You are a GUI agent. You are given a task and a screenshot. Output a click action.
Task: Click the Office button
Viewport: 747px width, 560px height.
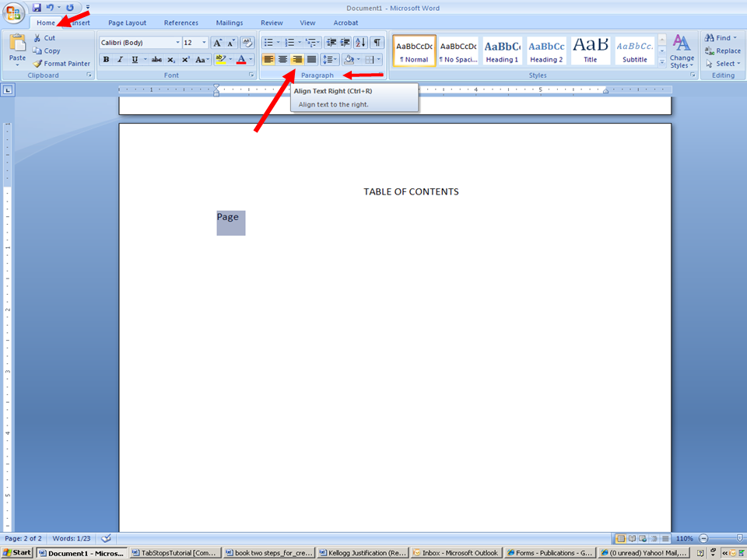[x=13, y=13]
